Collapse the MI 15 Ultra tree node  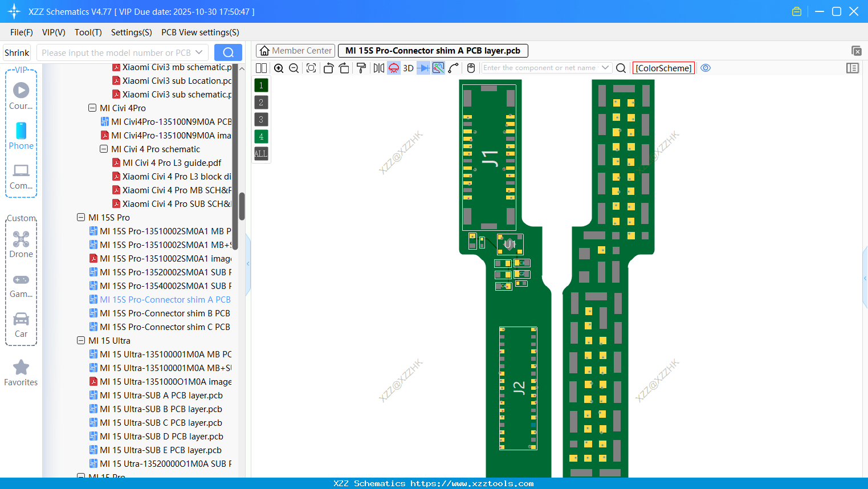80,340
